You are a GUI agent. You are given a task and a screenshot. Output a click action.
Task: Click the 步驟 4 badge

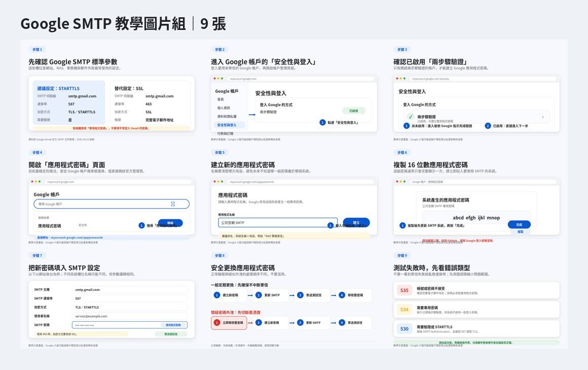[37, 152]
